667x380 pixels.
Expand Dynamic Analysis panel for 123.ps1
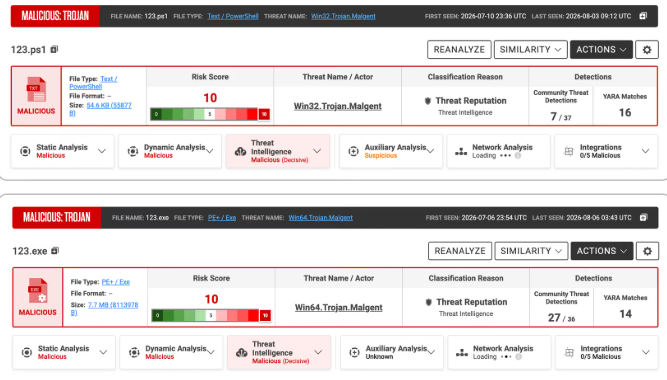point(210,151)
